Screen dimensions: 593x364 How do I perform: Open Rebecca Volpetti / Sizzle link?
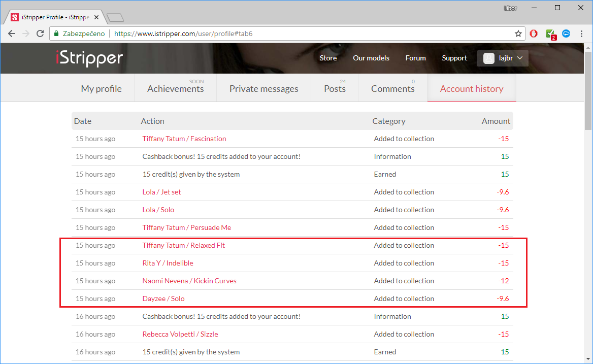click(x=180, y=334)
